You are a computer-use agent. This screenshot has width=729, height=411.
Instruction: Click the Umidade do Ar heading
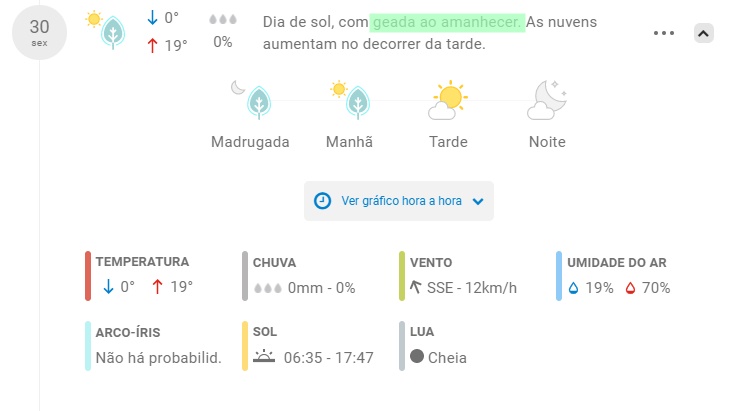pyautogui.click(x=616, y=263)
